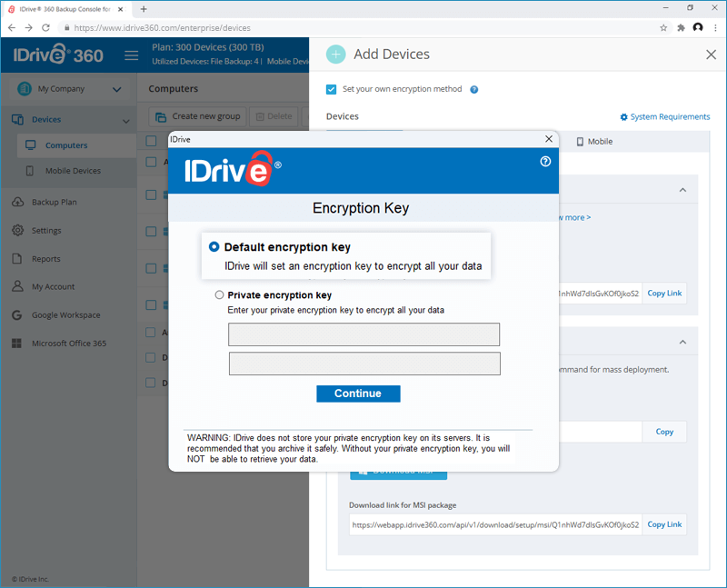The height and width of the screenshot is (588, 727).
Task: Open the hamburger menu beside IDrive 360 logo
Action: (x=131, y=55)
